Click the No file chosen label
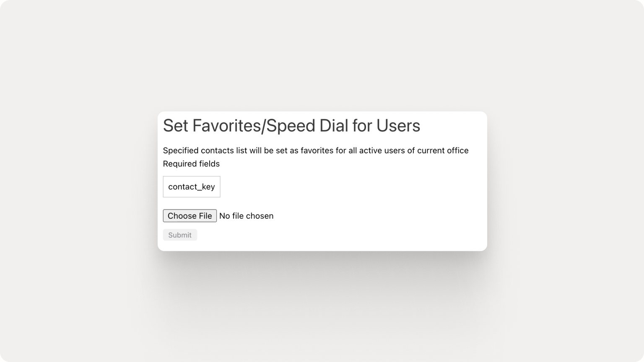The width and height of the screenshot is (644, 362). (246, 216)
